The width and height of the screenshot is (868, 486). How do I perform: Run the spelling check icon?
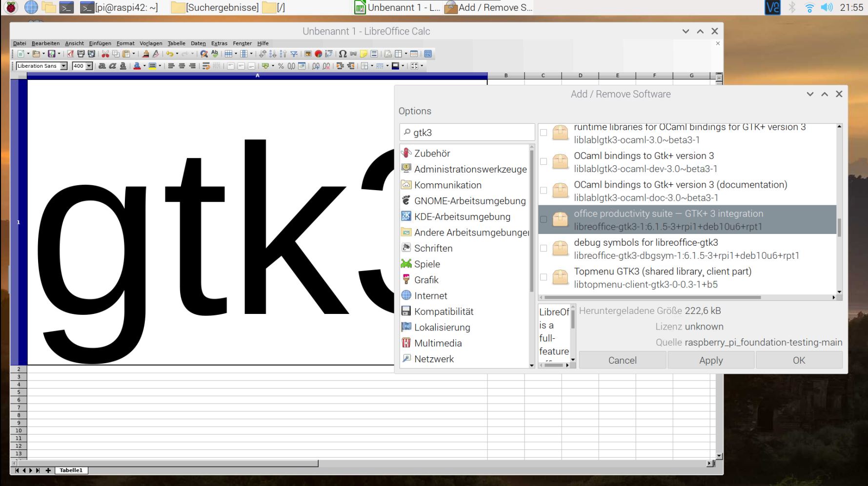click(x=215, y=54)
